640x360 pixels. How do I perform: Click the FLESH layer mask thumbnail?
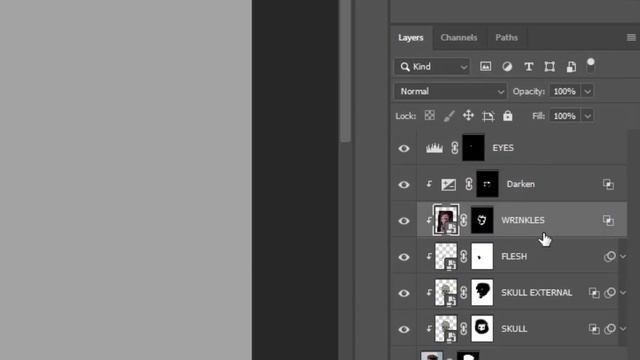[482, 256]
